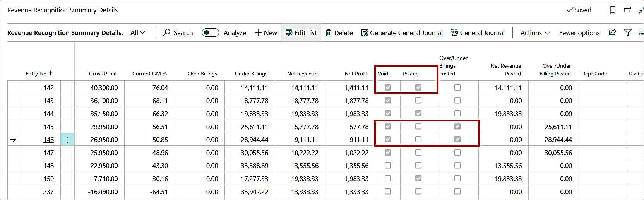Select Edit List in the action bar
The image size is (644, 200).
(x=301, y=33)
